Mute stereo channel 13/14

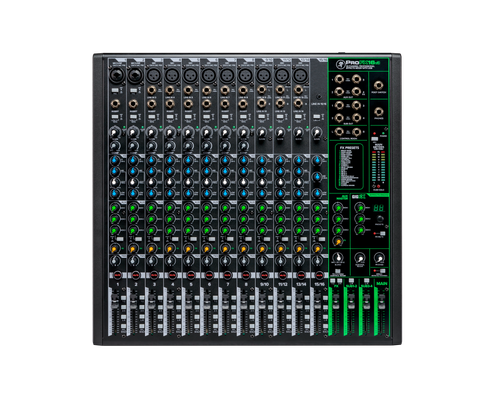click(x=301, y=275)
